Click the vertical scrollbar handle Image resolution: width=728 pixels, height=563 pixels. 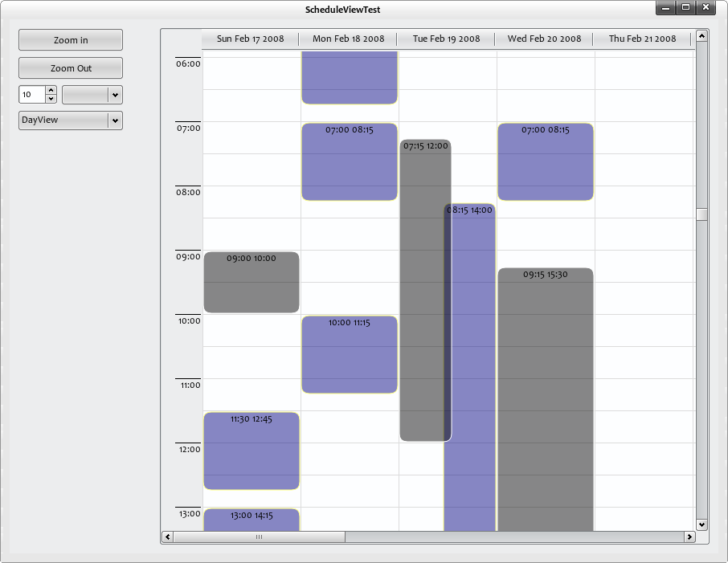701,214
